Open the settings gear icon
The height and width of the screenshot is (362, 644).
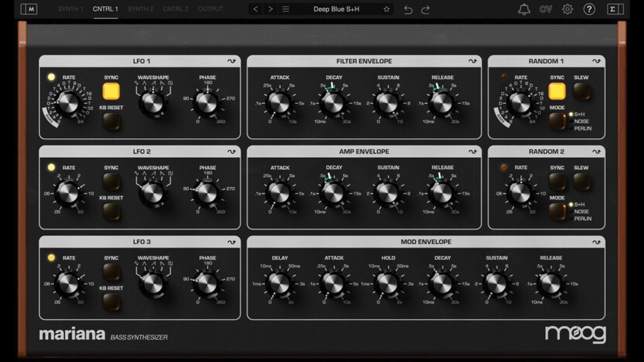point(568,9)
